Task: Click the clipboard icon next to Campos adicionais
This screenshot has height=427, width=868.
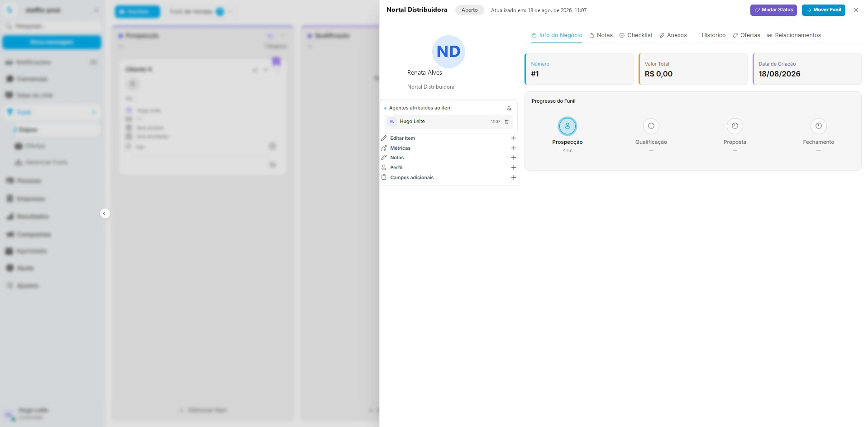Action: pos(384,177)
